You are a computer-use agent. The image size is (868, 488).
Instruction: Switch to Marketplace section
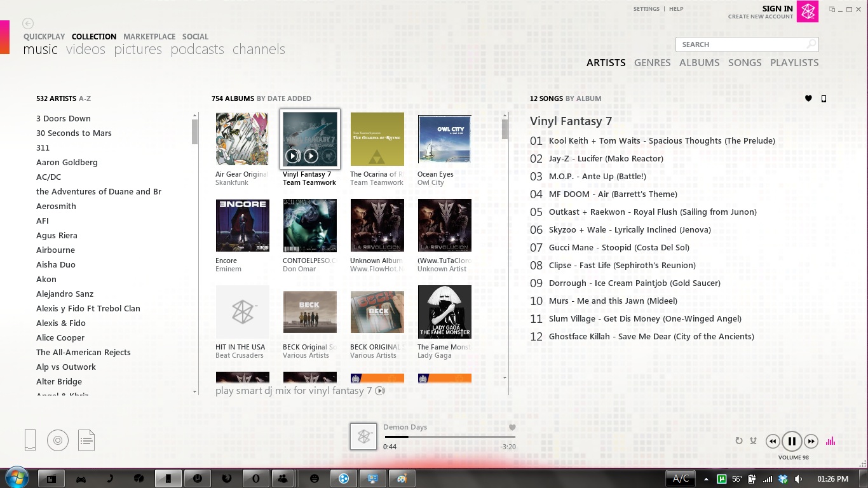pos(149,37)
